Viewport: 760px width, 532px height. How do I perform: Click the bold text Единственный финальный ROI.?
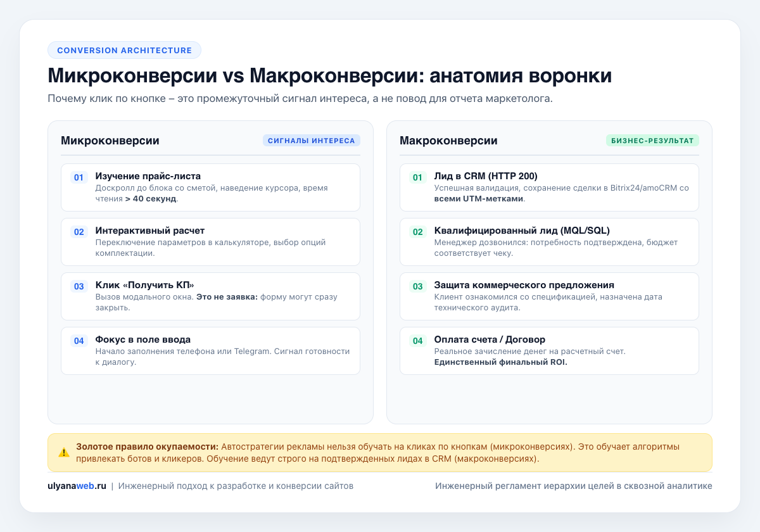[500, 362]
